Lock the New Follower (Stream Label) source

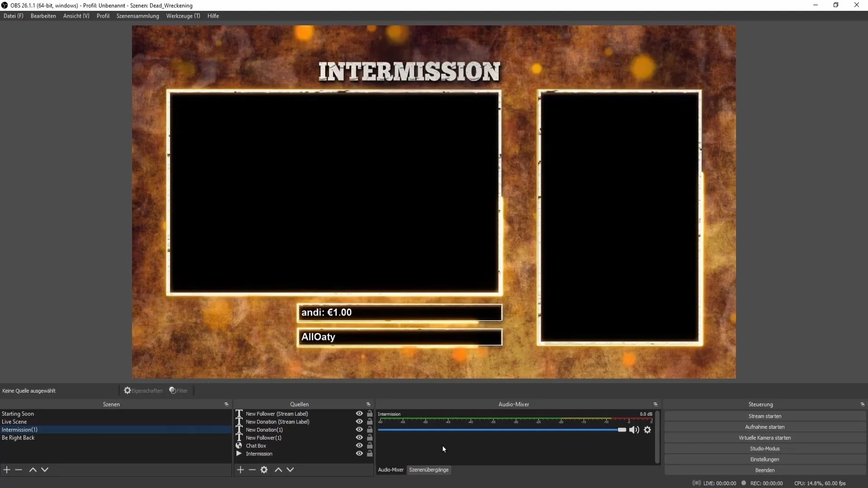click(370, 414)
